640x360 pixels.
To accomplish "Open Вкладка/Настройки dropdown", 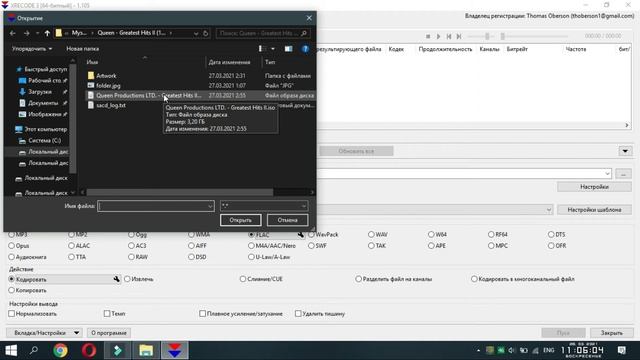I will [76, 333].
